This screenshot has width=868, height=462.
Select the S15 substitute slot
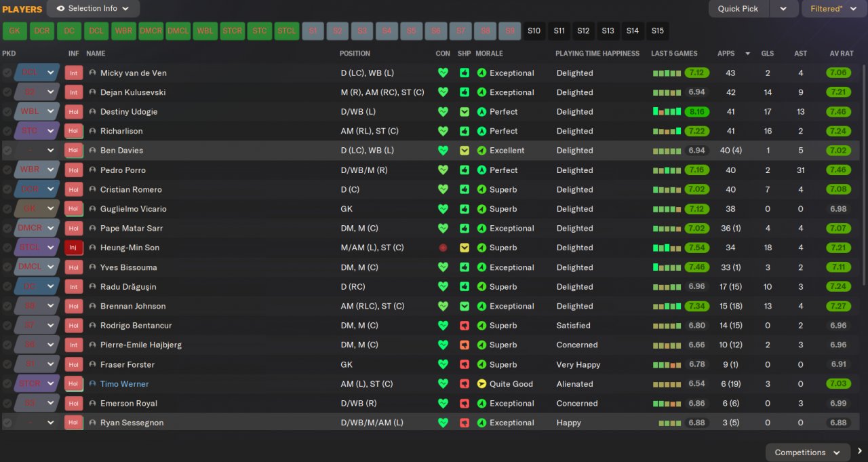(x=657, y=31)
